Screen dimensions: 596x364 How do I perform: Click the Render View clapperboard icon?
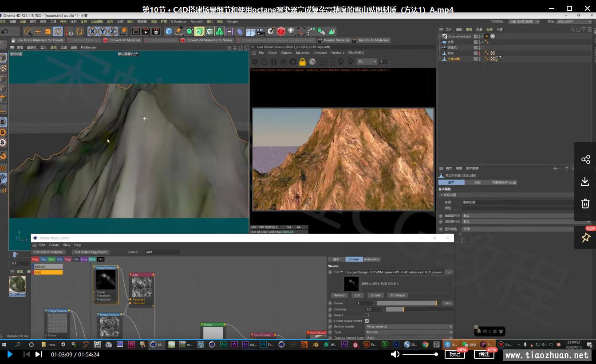[136, 31]
